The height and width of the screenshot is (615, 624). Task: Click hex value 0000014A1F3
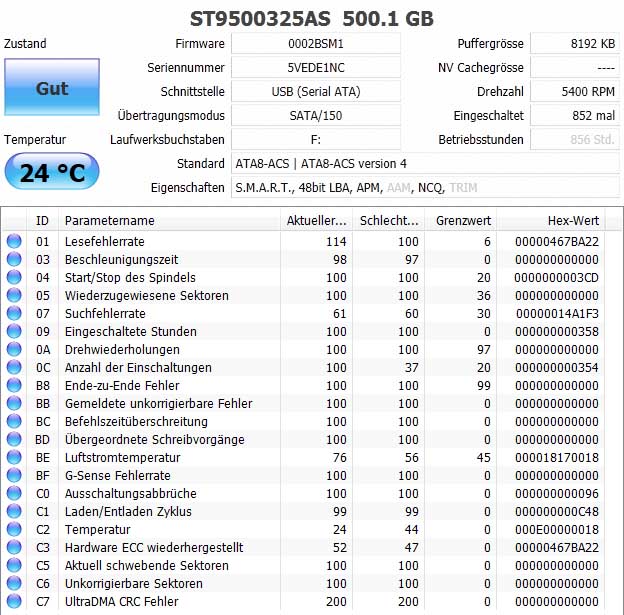point(557,313)
